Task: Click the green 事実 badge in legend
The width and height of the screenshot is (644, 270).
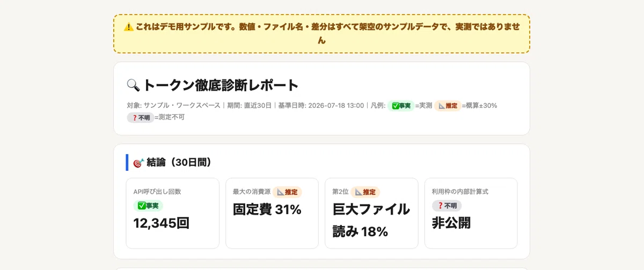Action: click(401, 106)
